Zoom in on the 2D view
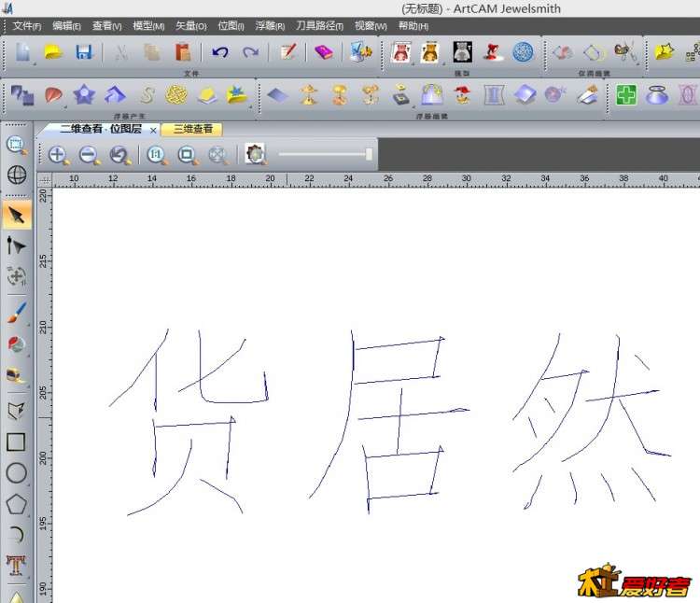This screenshot has height=603, width=700. tap(59, 155)
